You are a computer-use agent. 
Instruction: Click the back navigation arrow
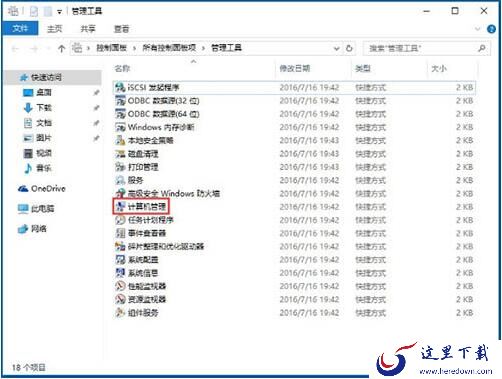15,49
